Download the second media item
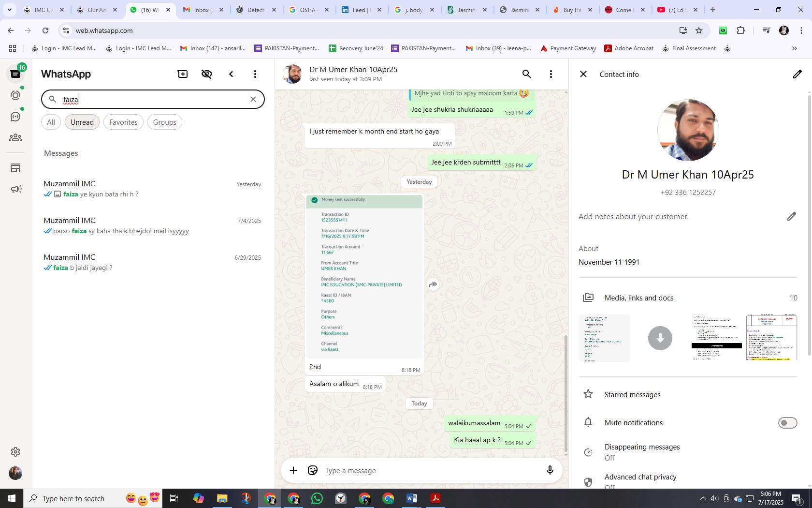 (660, 338)
